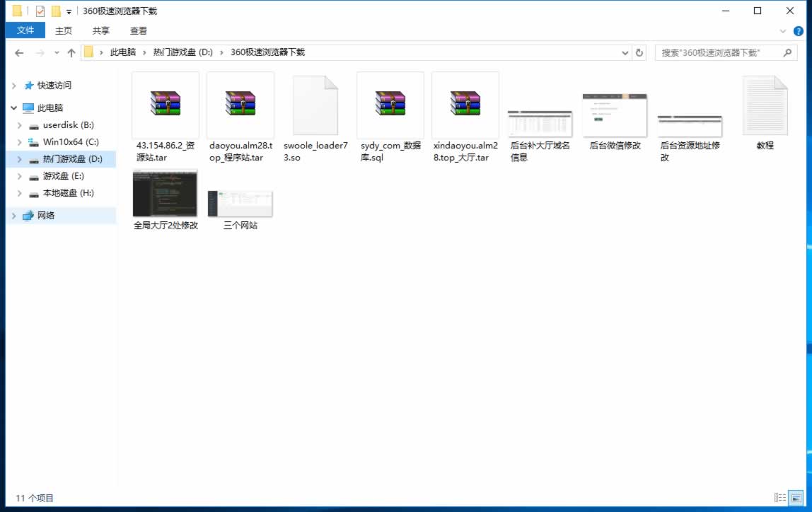The width and height of the screenshot is (812, 512).
Task: Switch to the 查看 ribbon tab
Action: click(x=139, y=30)
